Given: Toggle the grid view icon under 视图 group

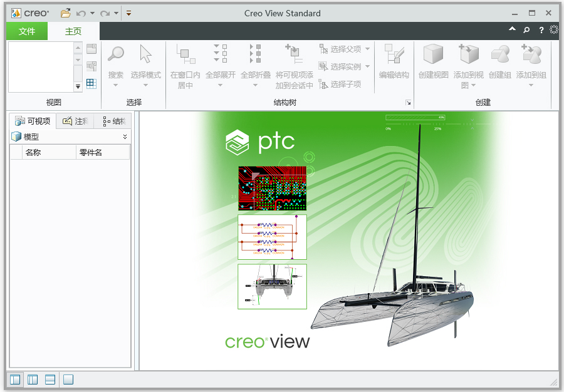Looking at the screenshot, I should [91, 83].
